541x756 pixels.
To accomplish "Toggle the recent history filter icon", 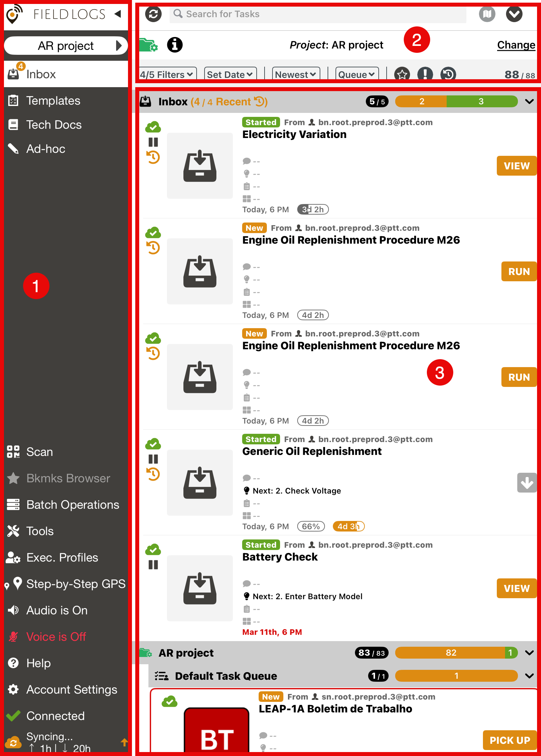I will [x=448, y=74].
